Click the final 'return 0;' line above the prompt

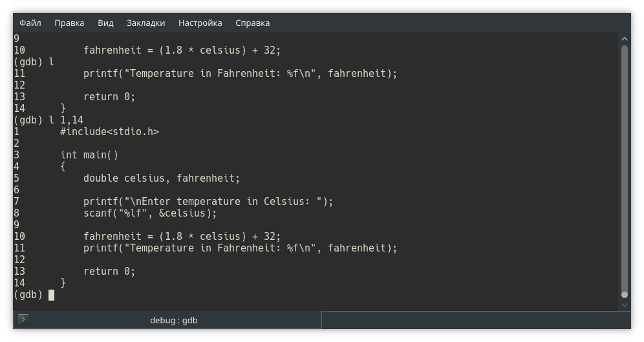point(109,272)
